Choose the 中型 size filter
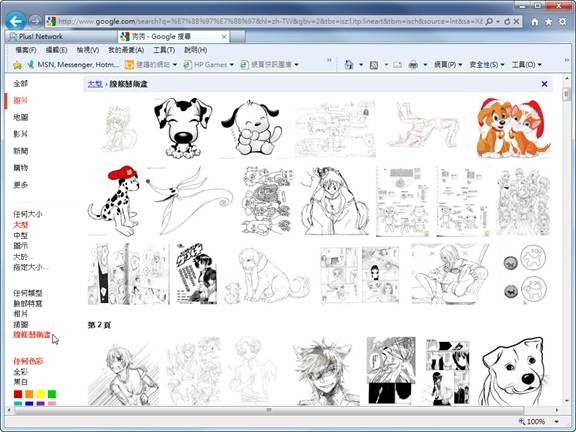 20,235
